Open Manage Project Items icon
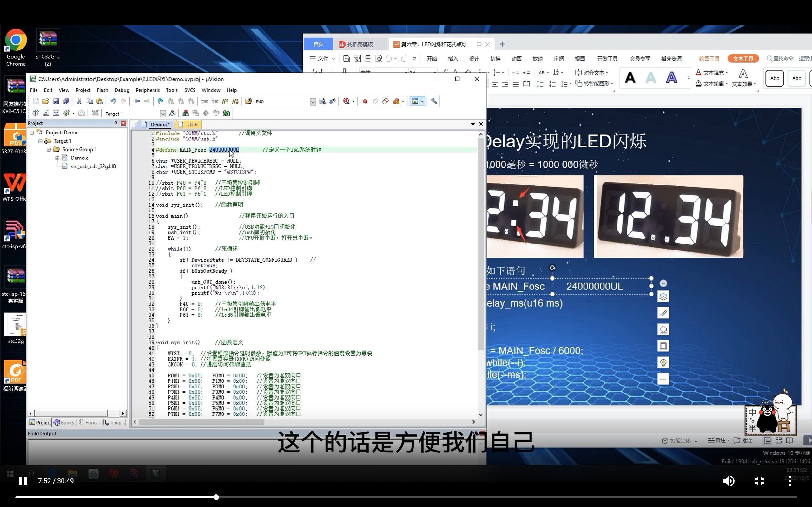The height and width of the screenshot is (507, 812). coord(185,113)
